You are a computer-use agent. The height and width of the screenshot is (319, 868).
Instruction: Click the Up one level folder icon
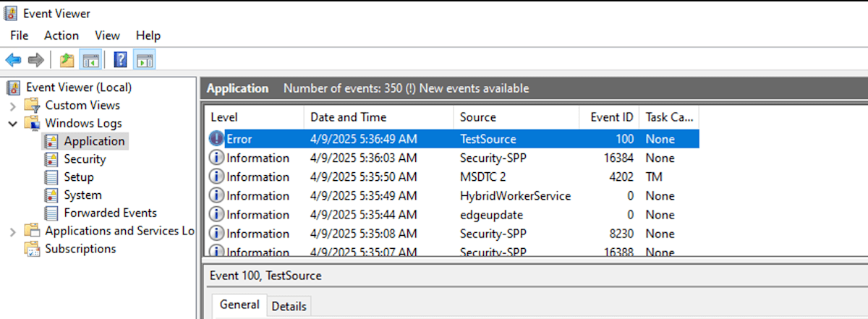[67, 59]
